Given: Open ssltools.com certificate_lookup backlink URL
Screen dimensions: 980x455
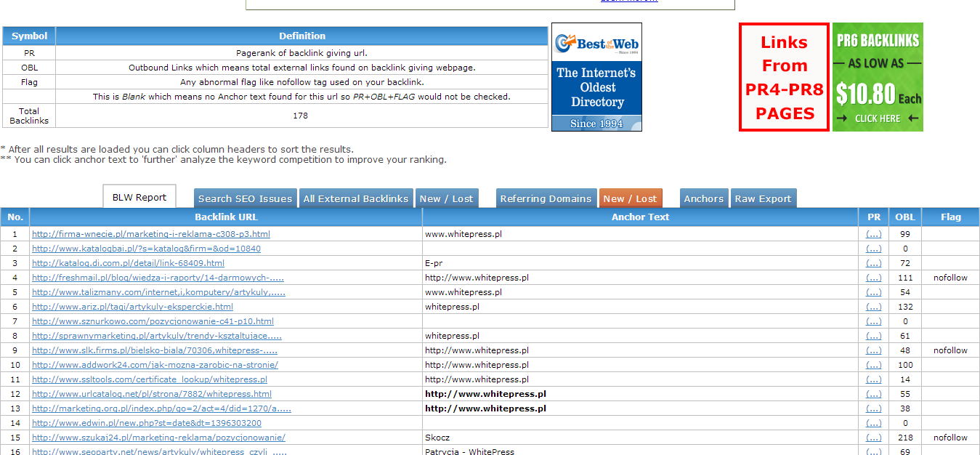Looking at the screenshot, I should pyautogui.click(x=150, y=379).
